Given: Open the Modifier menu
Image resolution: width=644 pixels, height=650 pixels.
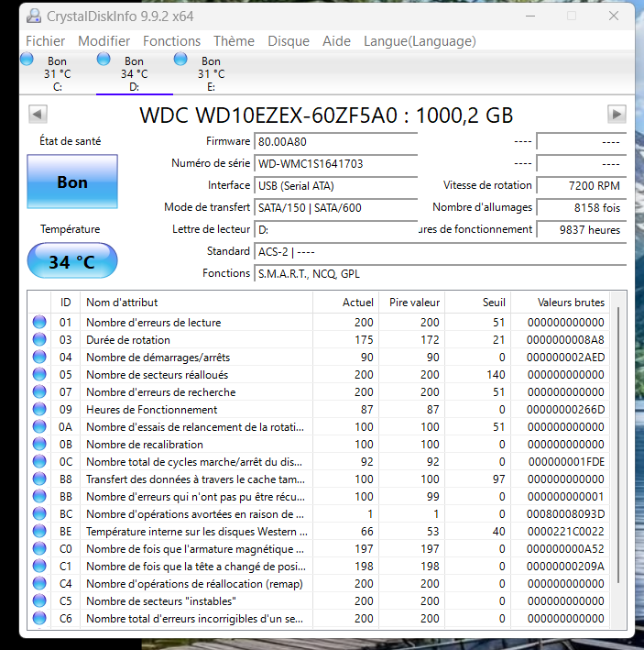Looking at the screenshot, I should 104,41.
